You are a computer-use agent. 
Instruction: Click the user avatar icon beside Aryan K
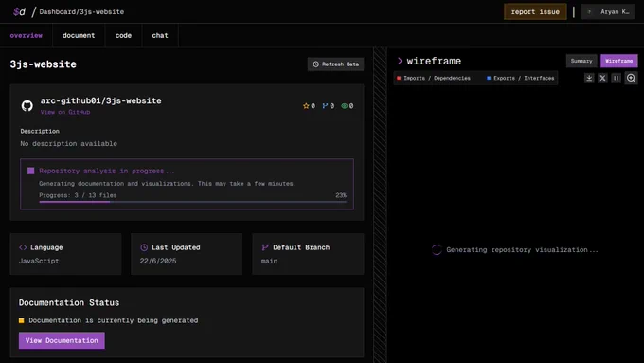pyautogui.click(x=589, y=12)
